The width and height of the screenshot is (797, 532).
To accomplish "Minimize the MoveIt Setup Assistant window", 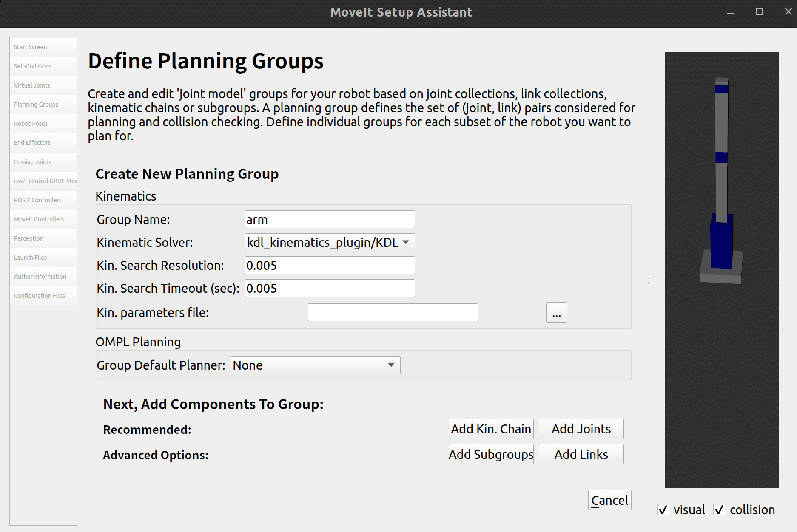I will click(x=730, y=12).
